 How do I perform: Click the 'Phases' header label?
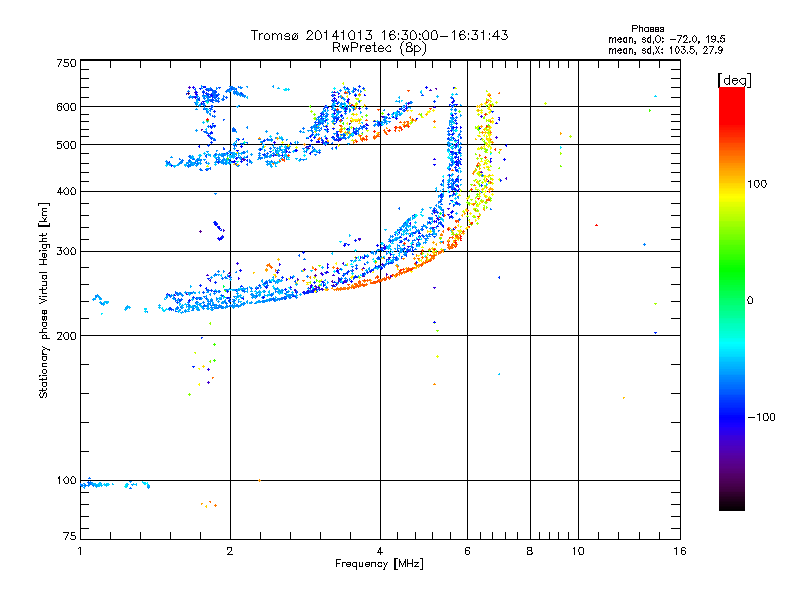coord(647,29)
